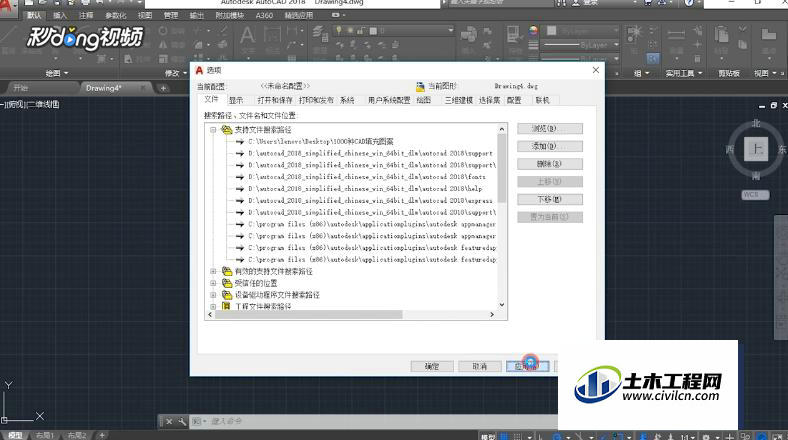Screen dimensions: 788x440
Task: Close the 选项 dialog with X
Action: (x=596, y=70)
